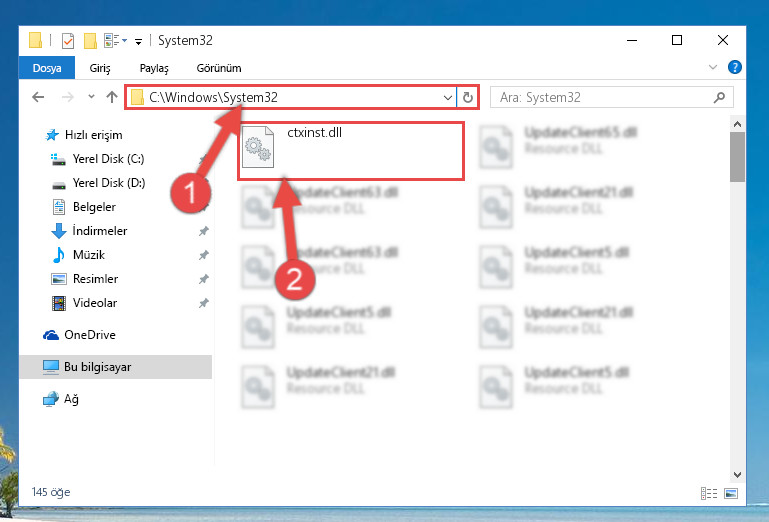
Task: Switch to large icons view in status bar
Action: point(731,493)
